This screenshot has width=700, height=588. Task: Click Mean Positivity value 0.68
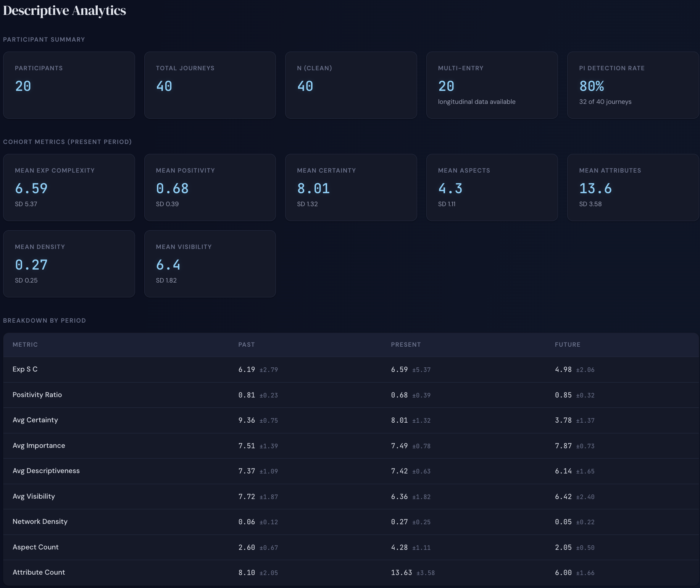[172, 189]
